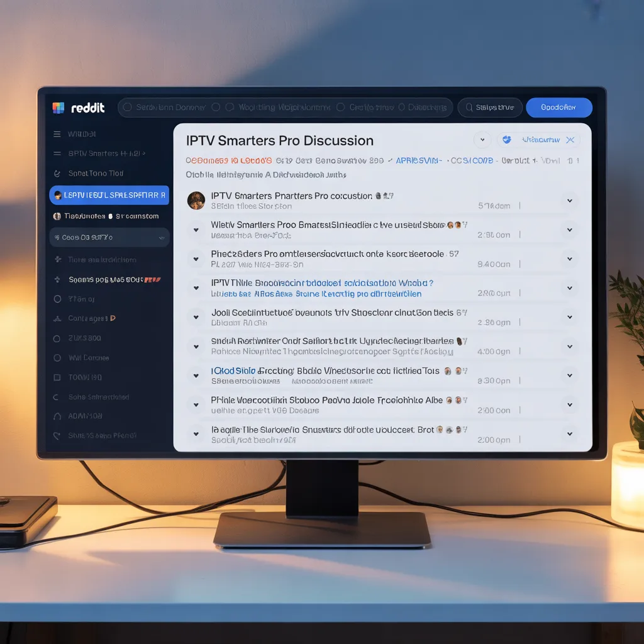This screenshot has width=644, height=644.
Task: Open the blue-titled 'IPTV TNile' post link
Action: click(322, 283)
